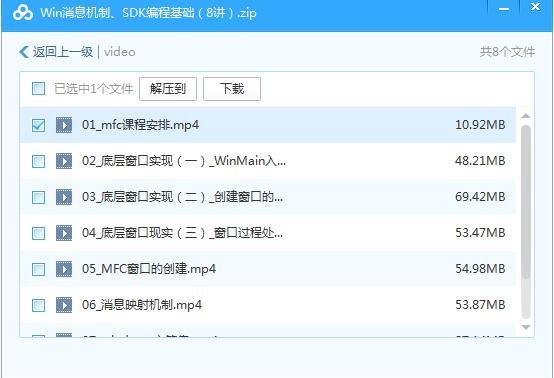Click the video icon of 06_消息映射机制.mp4
Viewport: 554px width, 378px height.
(64, 305)
